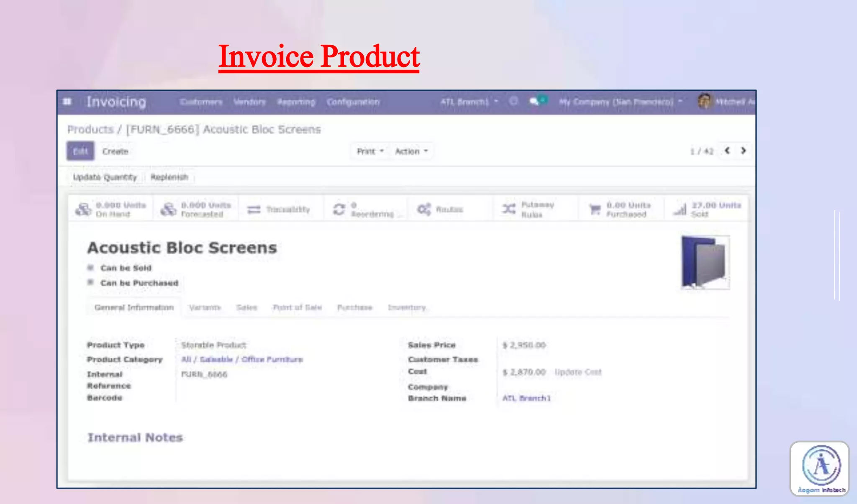Click the Create button
Viewport: 857px width, 504px height.
(x=115, y=151)
